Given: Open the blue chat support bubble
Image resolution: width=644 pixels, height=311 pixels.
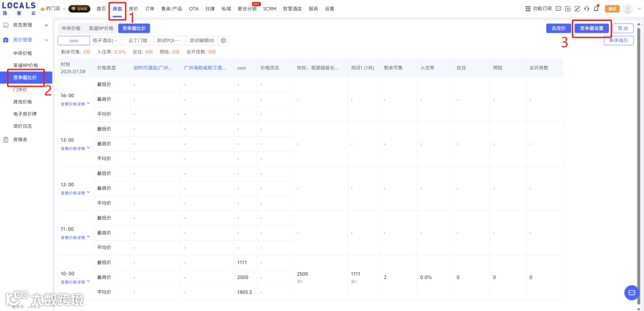Looking at the screenshot, I should click(x=631, y=292).
